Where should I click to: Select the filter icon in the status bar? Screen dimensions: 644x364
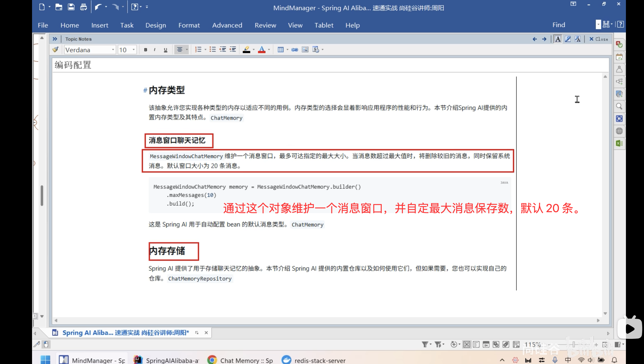(x=425, y=344)
